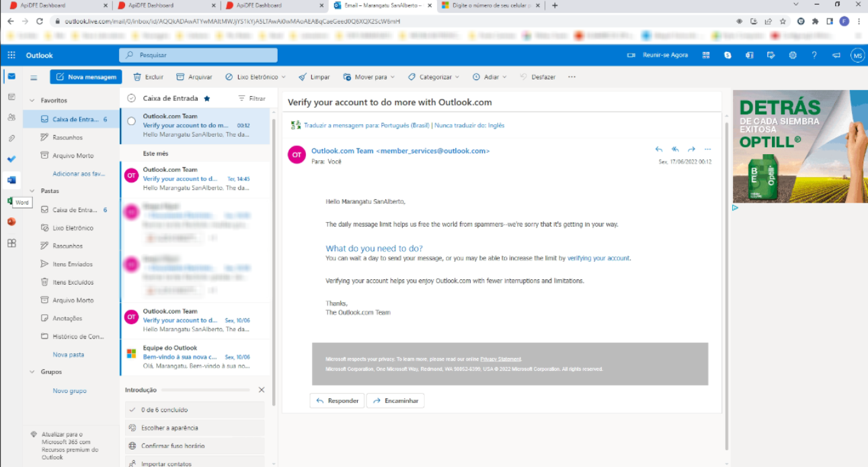Click Nova mensagem button
The width and height of the screenshot is (868, 467).
click(x=86, y=77)
